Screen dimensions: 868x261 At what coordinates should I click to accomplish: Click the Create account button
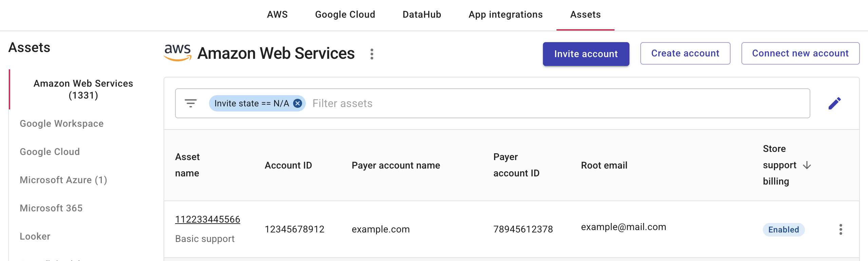coord(685,53)
